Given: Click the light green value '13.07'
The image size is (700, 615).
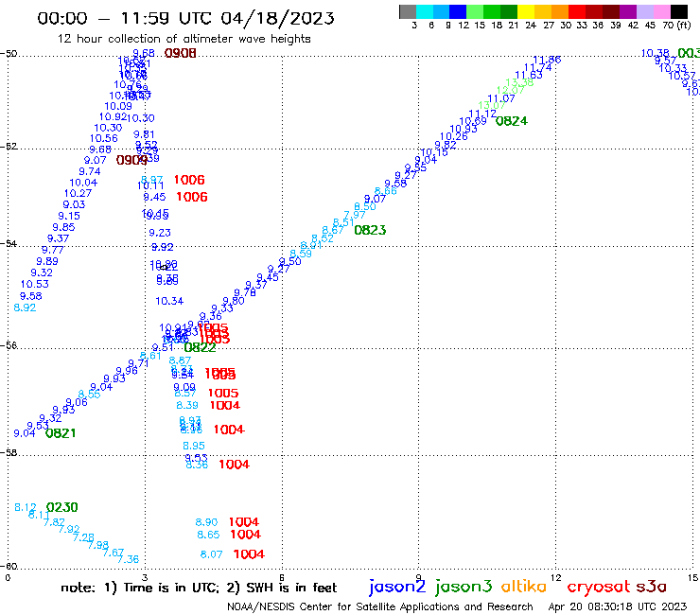Looking at the screenshot, I should 492,105.
